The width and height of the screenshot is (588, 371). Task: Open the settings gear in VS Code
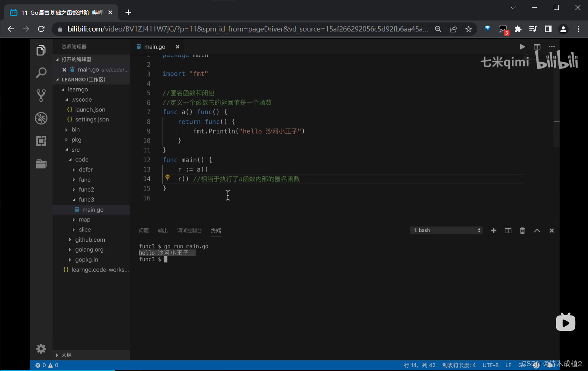(41, 349)
